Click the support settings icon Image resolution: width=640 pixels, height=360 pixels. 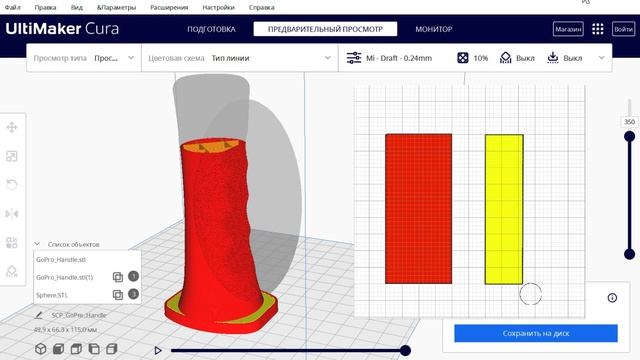pyautogui.click(x=505, y=58)
